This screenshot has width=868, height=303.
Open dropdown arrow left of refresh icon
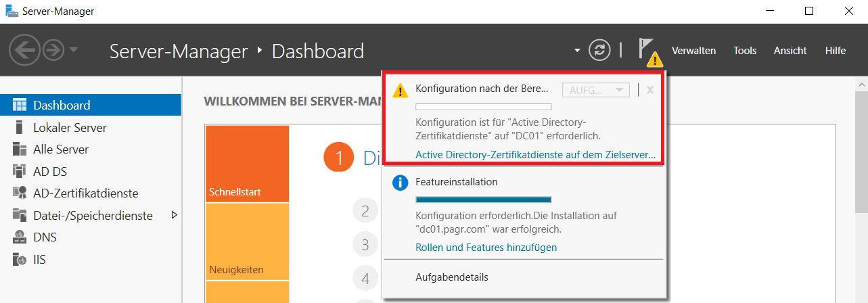pos(577,51)
